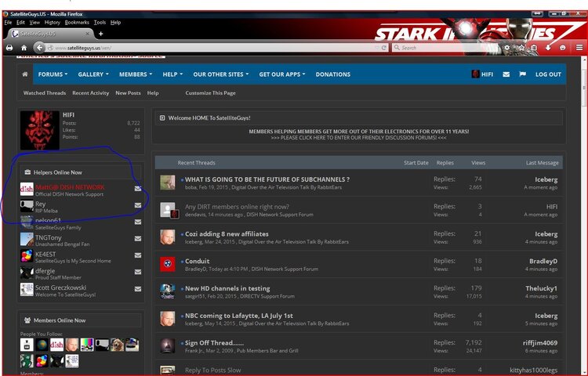Click the site identity icon in address bar
Viewport: 588px width, 376px height.
point(50,48)
